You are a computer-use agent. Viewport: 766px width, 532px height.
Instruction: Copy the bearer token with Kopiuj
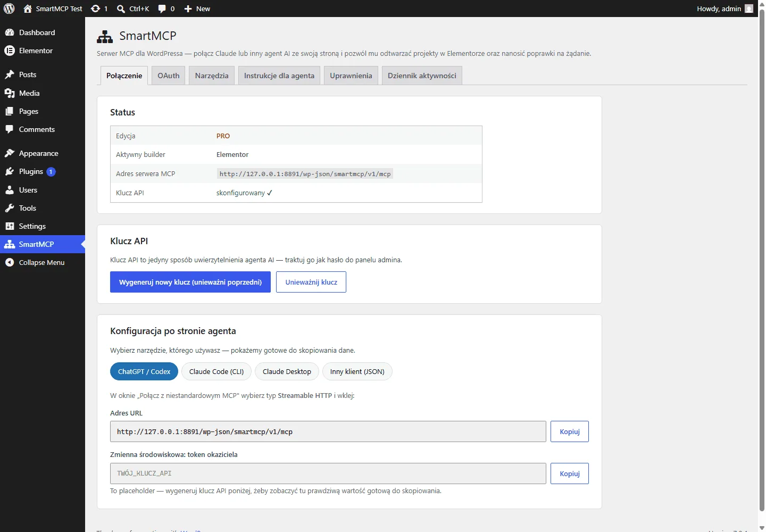click(570, 473)
